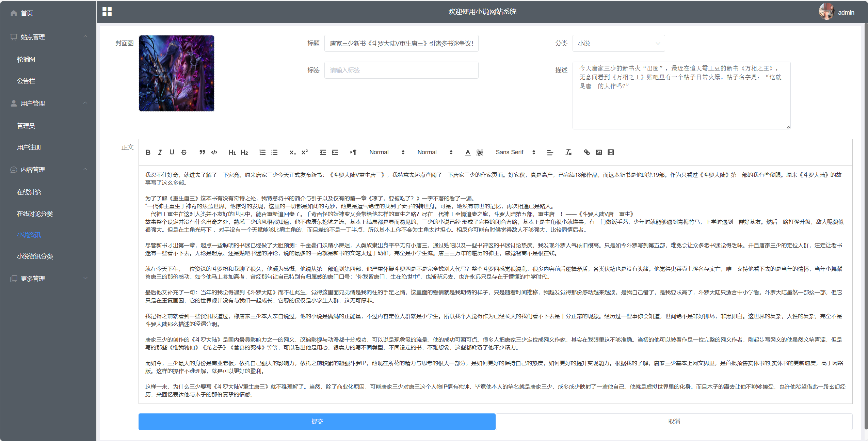
Task: Insert a video into the article body
Action: click(x=611, y=152)
